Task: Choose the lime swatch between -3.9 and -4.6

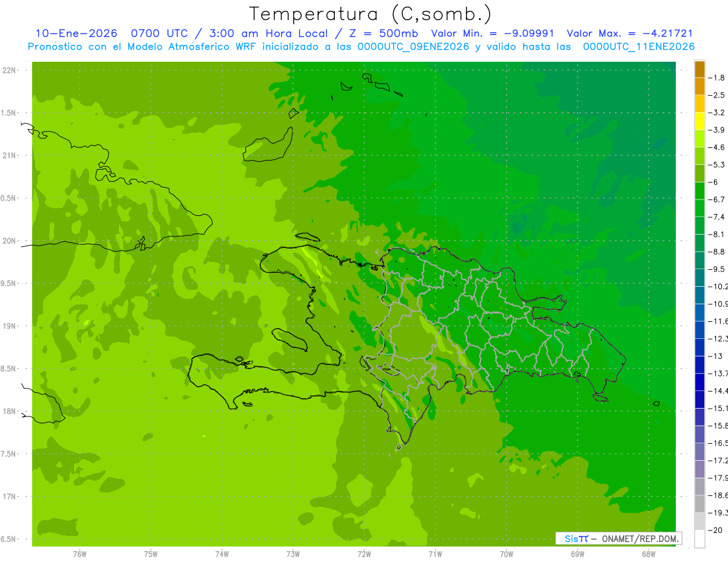Action: [699, 139]
